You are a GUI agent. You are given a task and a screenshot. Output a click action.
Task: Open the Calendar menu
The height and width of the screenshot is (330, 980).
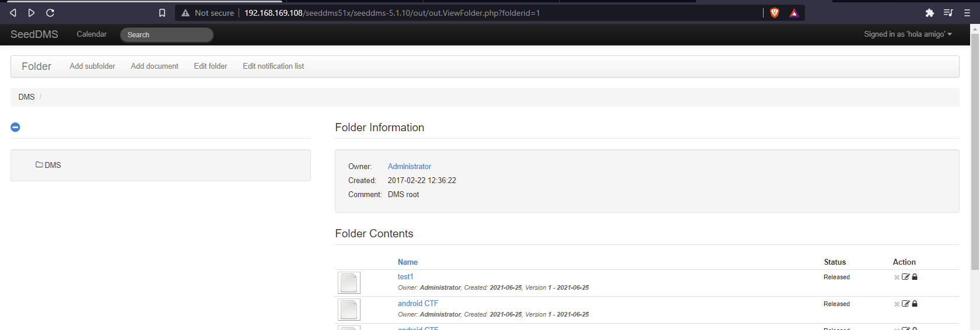click(x=92, y=34)
